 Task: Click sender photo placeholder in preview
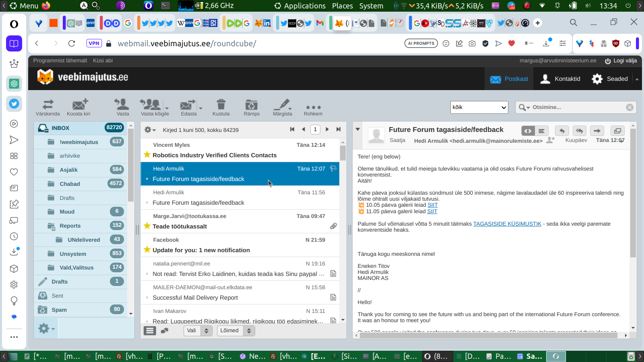pos(376,136)
